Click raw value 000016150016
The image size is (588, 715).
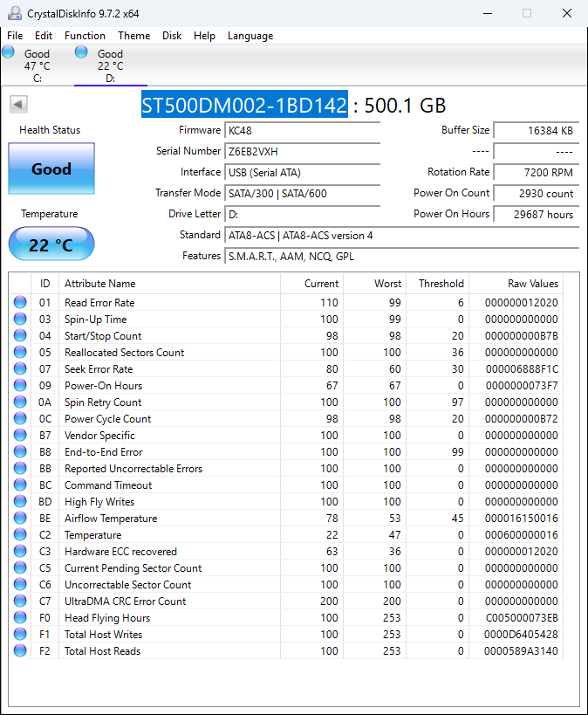click(522, 519)
